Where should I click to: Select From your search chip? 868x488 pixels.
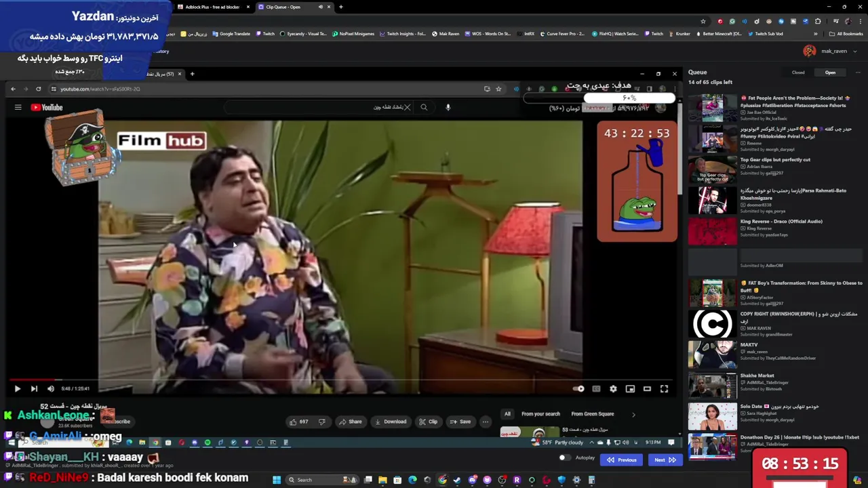540,414
